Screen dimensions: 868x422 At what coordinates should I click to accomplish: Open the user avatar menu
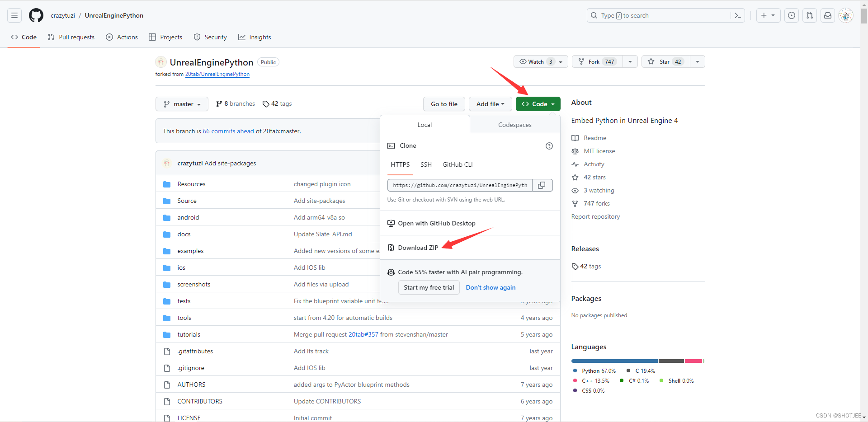(846, 15)
